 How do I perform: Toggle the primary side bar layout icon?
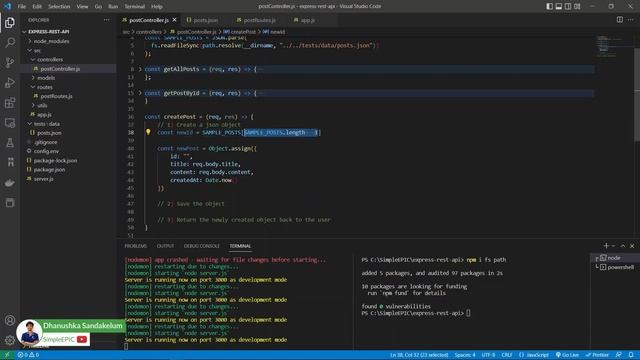[x=549, y=6]
